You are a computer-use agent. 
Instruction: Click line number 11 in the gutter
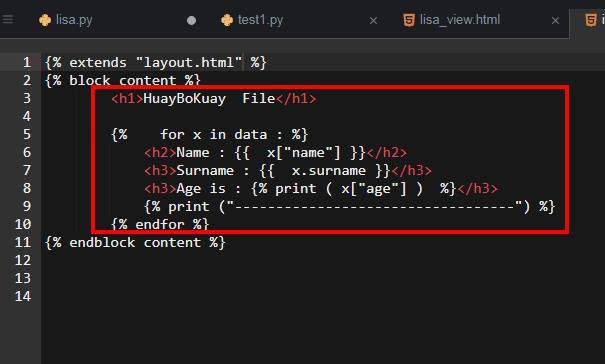tap(23, 242)
